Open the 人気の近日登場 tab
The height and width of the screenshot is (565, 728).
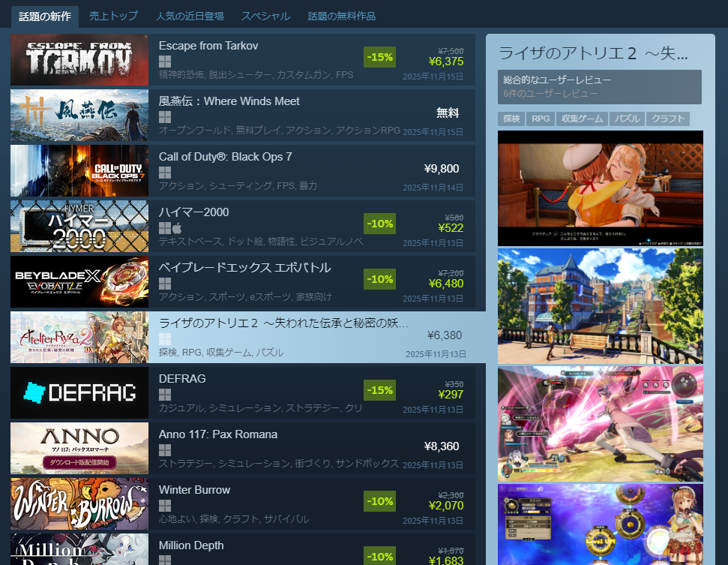(190, 17)
